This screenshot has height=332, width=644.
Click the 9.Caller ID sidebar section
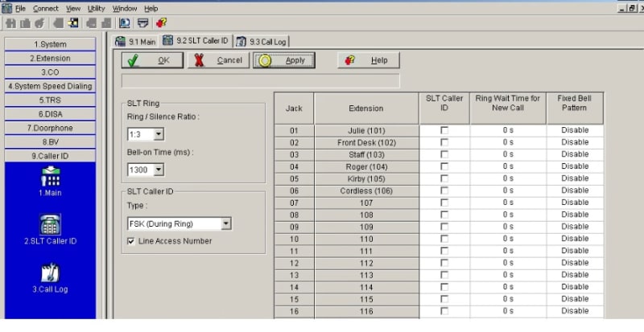[50, 156]
